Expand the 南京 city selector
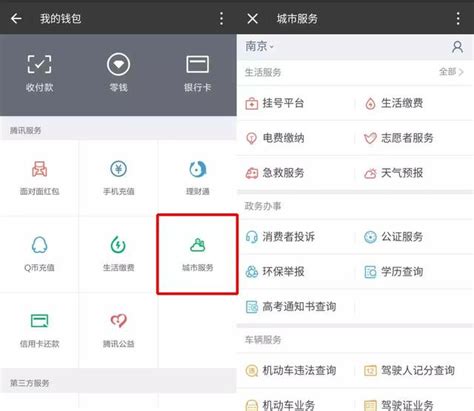 pyautogui.click(x=259, y=46)
